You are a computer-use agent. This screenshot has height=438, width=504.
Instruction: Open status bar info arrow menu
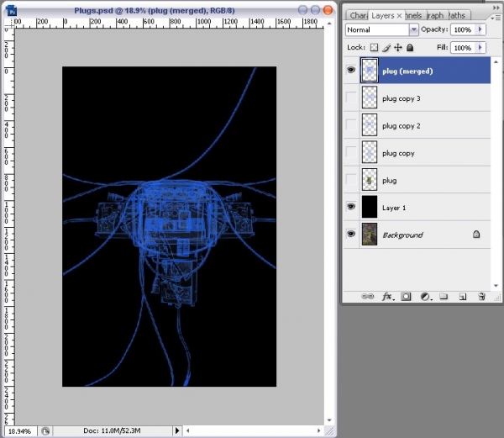coord(177,430)
